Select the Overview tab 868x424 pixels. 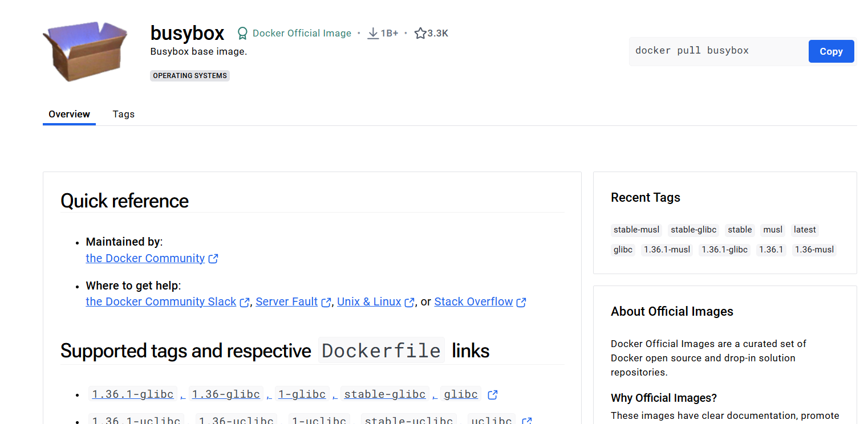(68, 114)
